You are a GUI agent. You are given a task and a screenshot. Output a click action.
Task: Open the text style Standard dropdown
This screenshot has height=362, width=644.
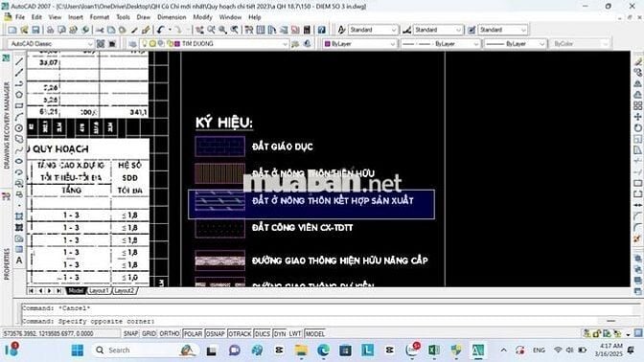373,30
